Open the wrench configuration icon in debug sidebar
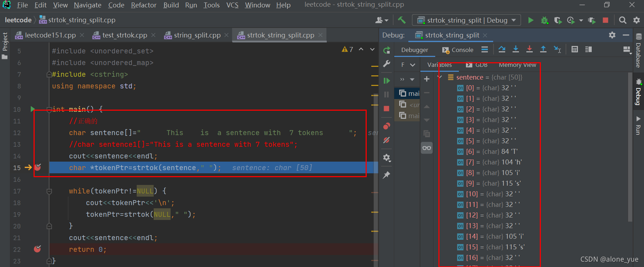Viewport: 644px width, 267px height. pyautogui.click(x=387, y=64)
